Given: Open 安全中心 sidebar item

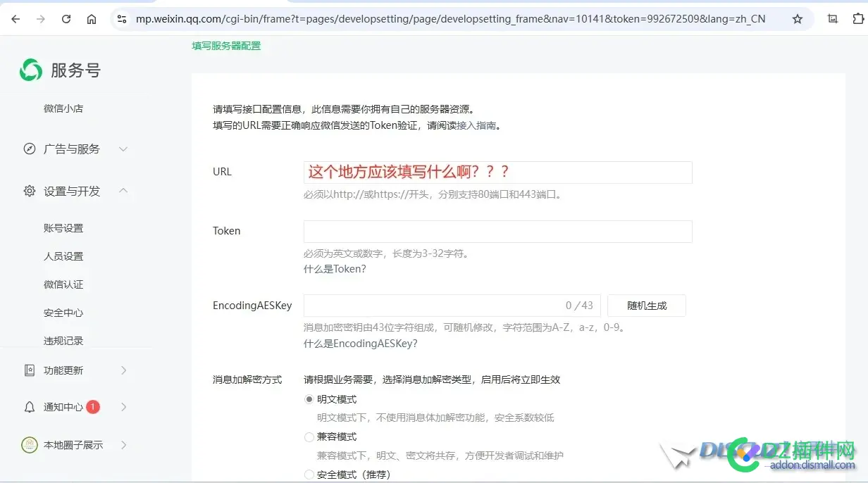Looking at the screenshot, I should pos(63,313).
